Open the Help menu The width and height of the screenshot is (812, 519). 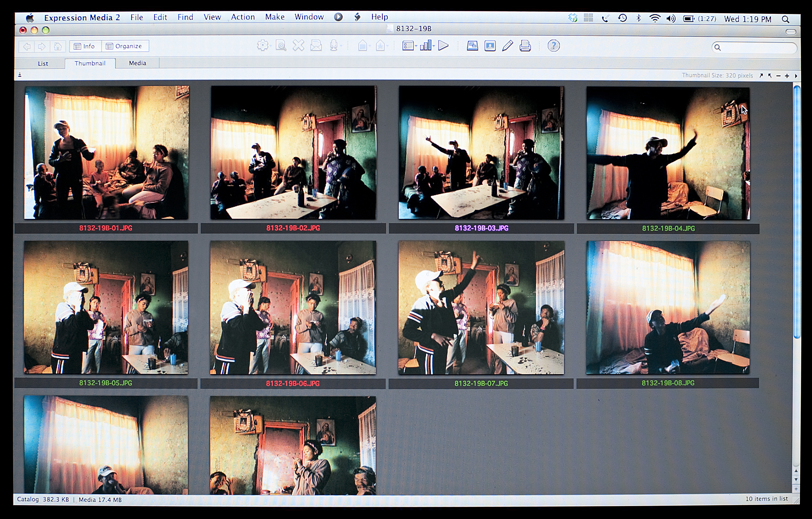[379, 17]
